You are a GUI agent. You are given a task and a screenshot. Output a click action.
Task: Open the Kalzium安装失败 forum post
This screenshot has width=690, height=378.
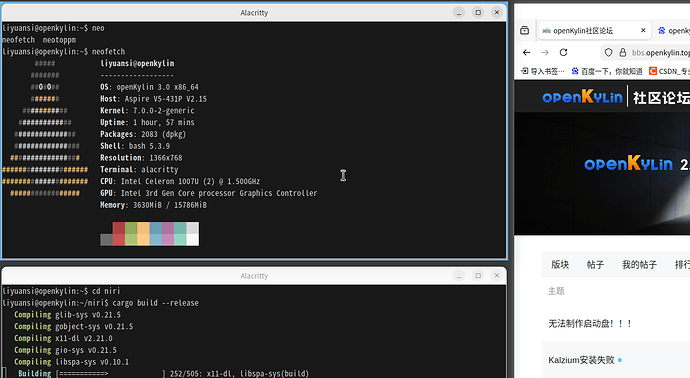click(x=581, y=360)
